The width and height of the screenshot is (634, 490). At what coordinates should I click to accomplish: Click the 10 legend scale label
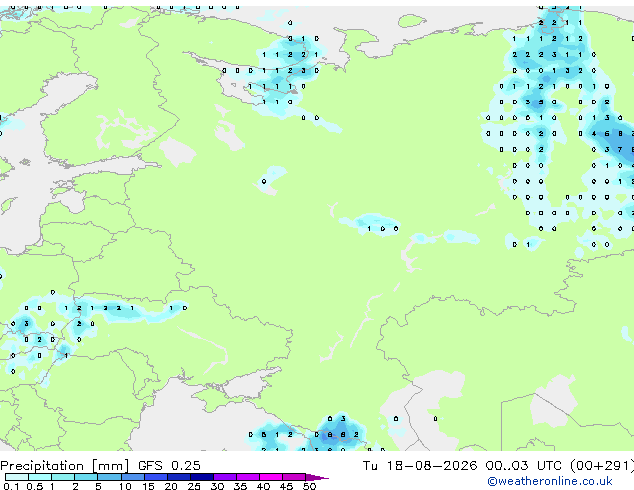click(125, 486)
